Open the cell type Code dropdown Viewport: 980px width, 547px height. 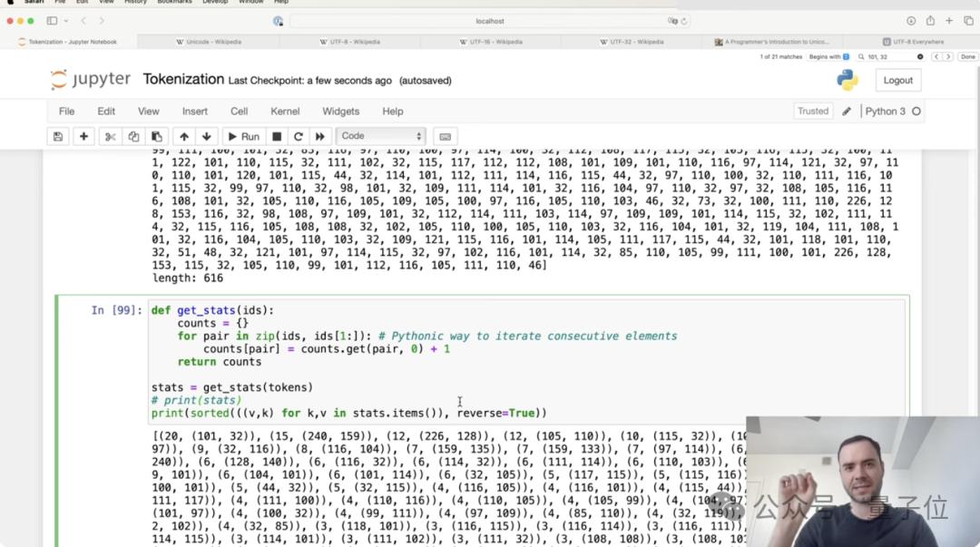tap(381, 136)
